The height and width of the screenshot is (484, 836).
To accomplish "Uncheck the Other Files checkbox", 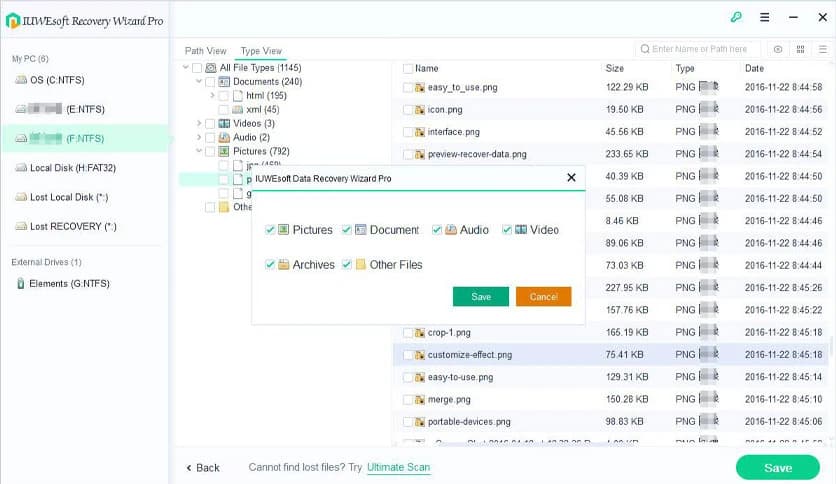I will 347,264.
